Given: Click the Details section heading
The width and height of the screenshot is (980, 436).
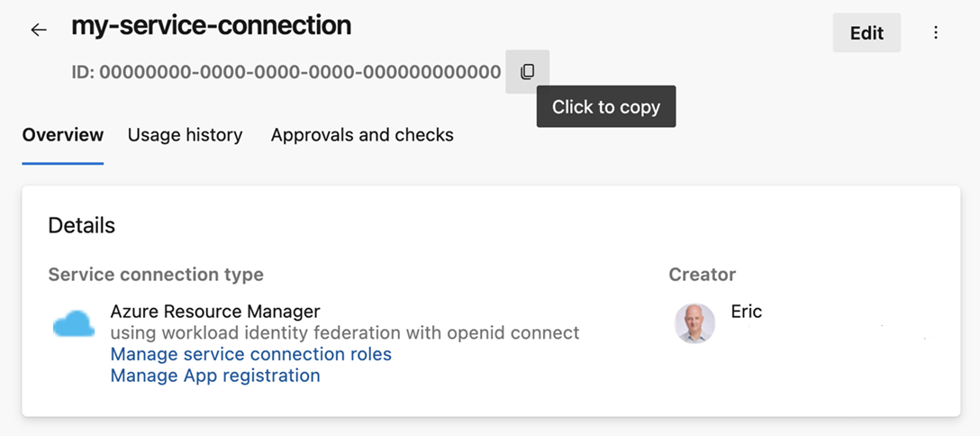Looking at the screenshot, I should tap(81, 225).
